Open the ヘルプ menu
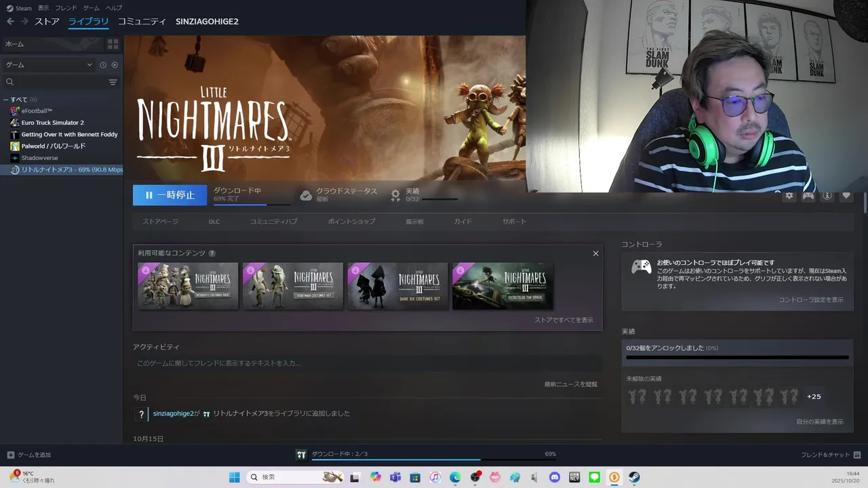 pyautogui.click(x=114, y=8)
